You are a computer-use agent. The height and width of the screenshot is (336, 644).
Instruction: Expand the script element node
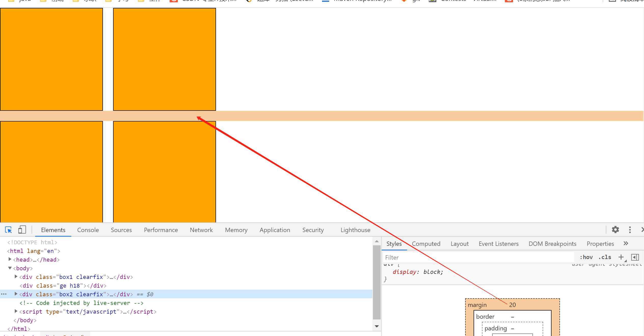click(16, 311)
